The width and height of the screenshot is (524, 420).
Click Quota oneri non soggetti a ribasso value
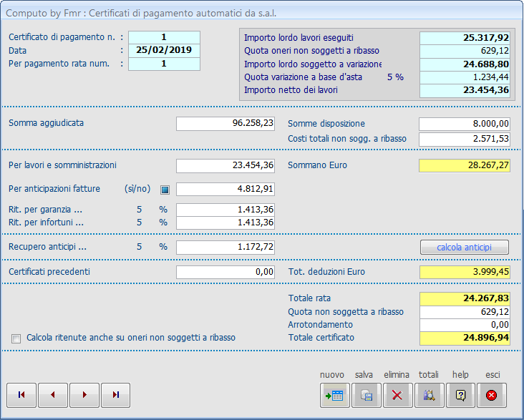pos(465,52)
